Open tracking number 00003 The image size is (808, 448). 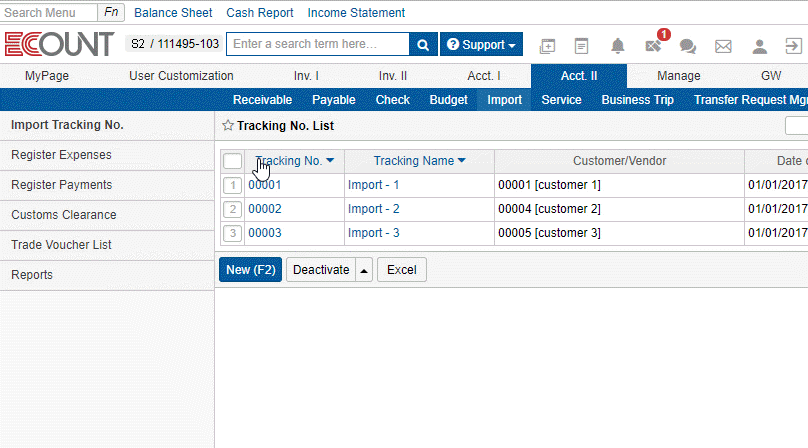pyautogui.click(x=265, y=233)
